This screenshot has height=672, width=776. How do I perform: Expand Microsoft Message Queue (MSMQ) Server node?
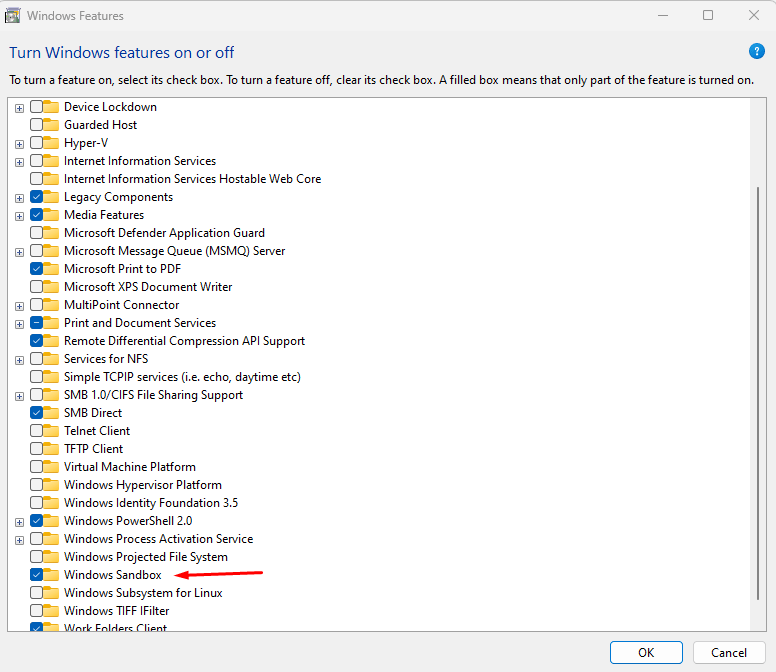click(x=19, y=252)
